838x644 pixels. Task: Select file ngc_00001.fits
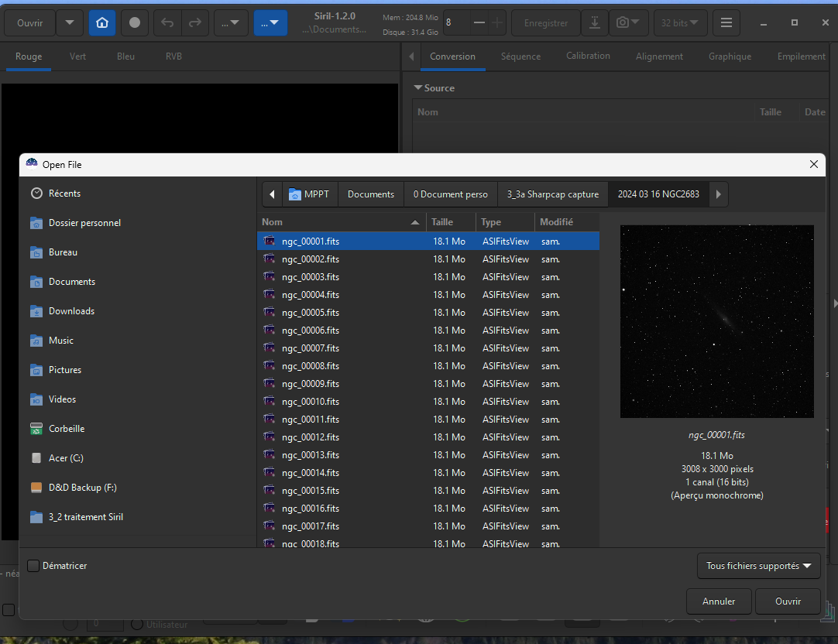click(x=428, y=241)
